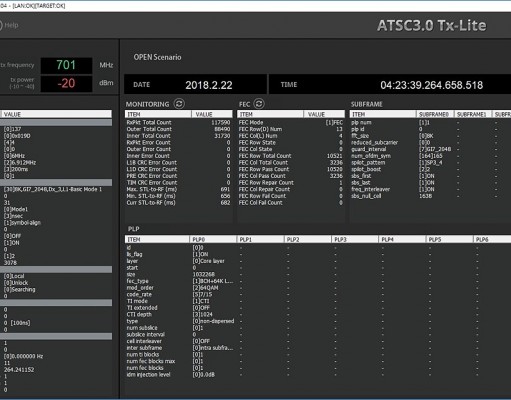Click the MONITORING refresh icon
Image resolution: width=511 pixels, height=400 pixels.
179,104
